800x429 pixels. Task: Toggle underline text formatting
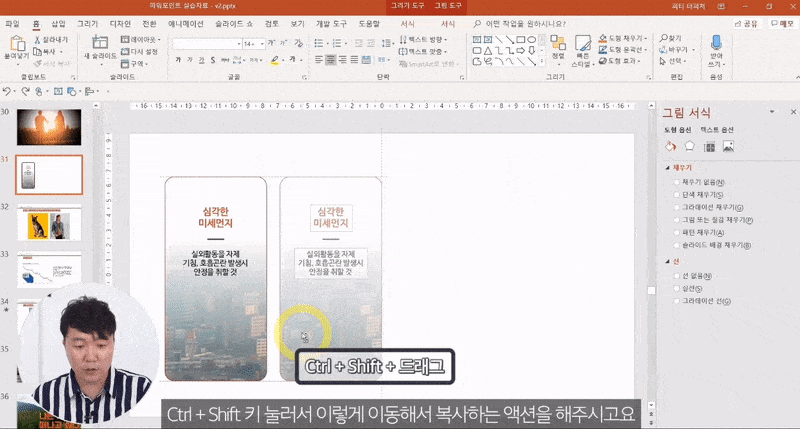pyautogui.click(x=202, y=60)
